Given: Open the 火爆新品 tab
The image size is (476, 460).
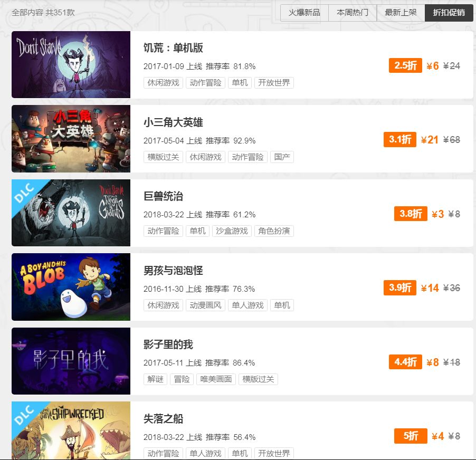Looking at the screenshot, I should tap(304, 13).
